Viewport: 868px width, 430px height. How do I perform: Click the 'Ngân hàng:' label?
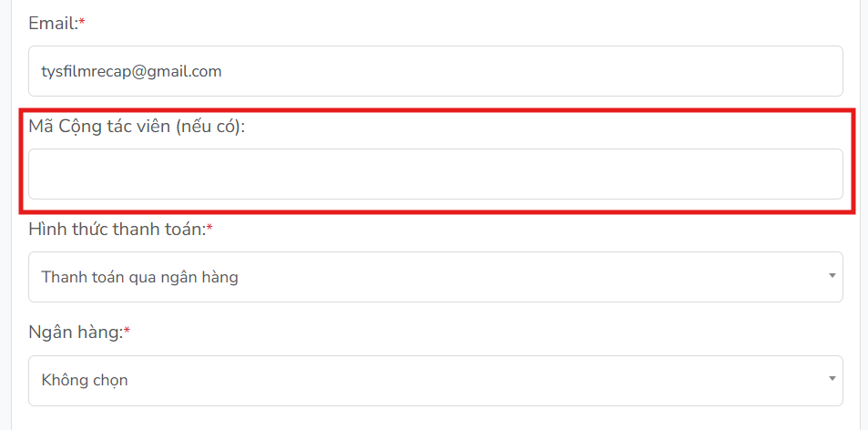[x=76, y=333]
